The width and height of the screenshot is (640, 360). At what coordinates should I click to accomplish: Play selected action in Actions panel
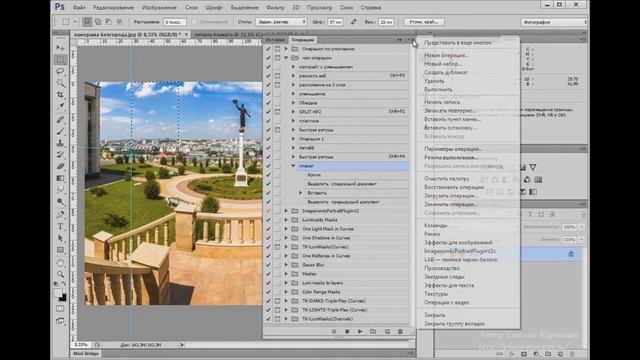(x=360, y=331)
